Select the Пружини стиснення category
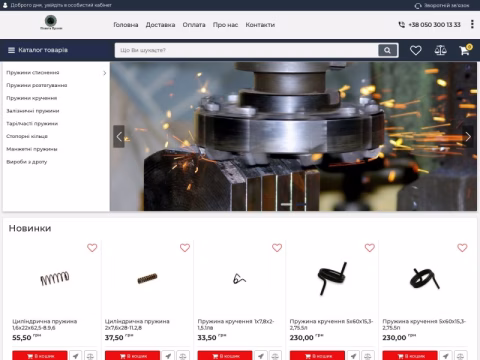 tap(33, 73)
